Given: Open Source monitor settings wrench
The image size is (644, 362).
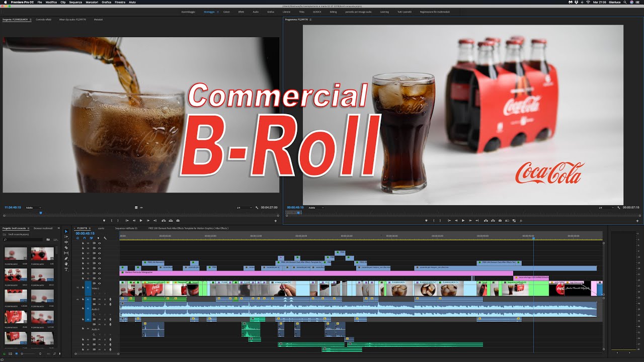Looking at the screenshot, I should pos(257,207).
